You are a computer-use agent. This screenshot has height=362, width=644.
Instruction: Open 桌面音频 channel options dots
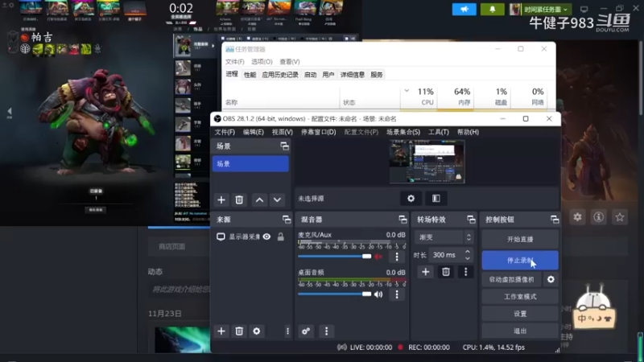coord(397,294)
